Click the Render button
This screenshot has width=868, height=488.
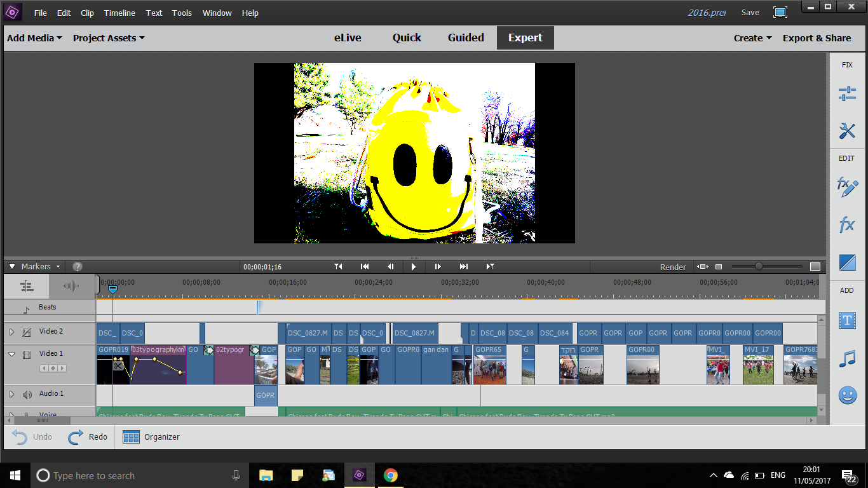tap(673, 267)
